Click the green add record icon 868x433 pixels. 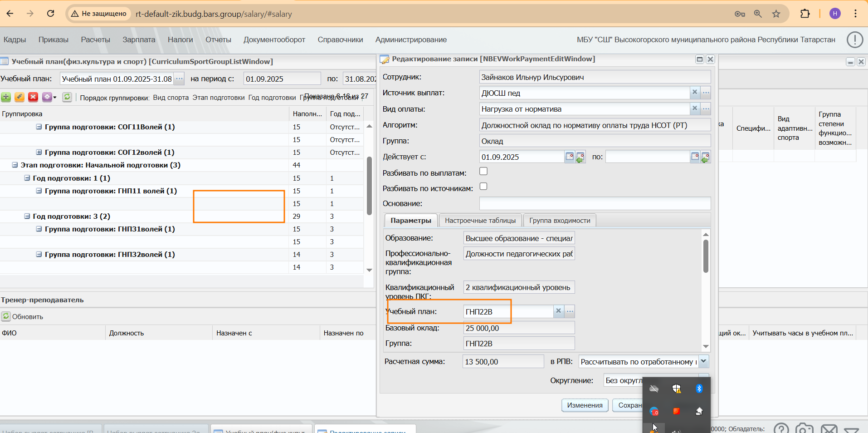[x=6, y=97]
